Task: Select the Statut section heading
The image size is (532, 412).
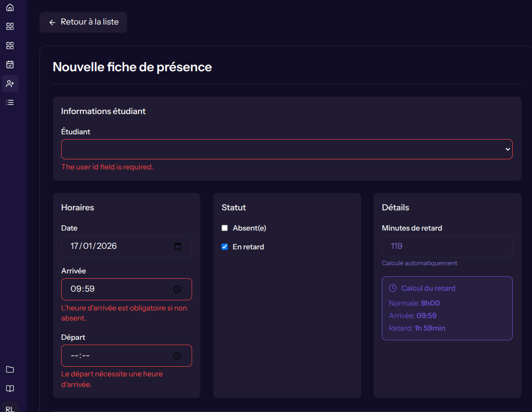Action: tap(234, 207)
